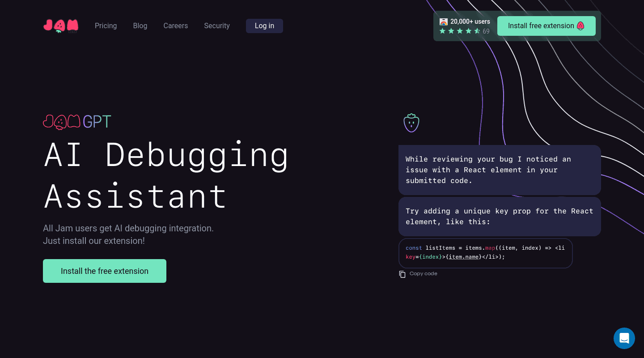644x358 pixels.
Task: Click the 'All Jam users get AI debugging' subtitle
Action: pyautogui.click(x=128, y=234)
